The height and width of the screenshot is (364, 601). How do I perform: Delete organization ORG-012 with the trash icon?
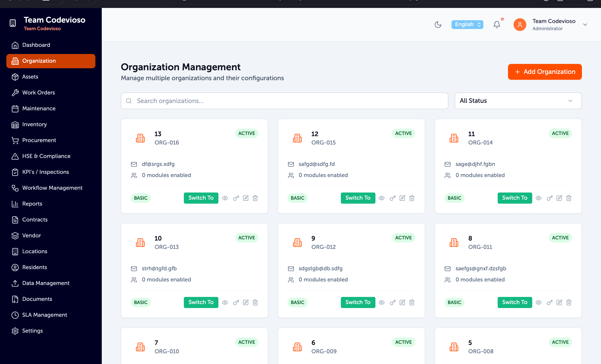[x=412, y=302]
